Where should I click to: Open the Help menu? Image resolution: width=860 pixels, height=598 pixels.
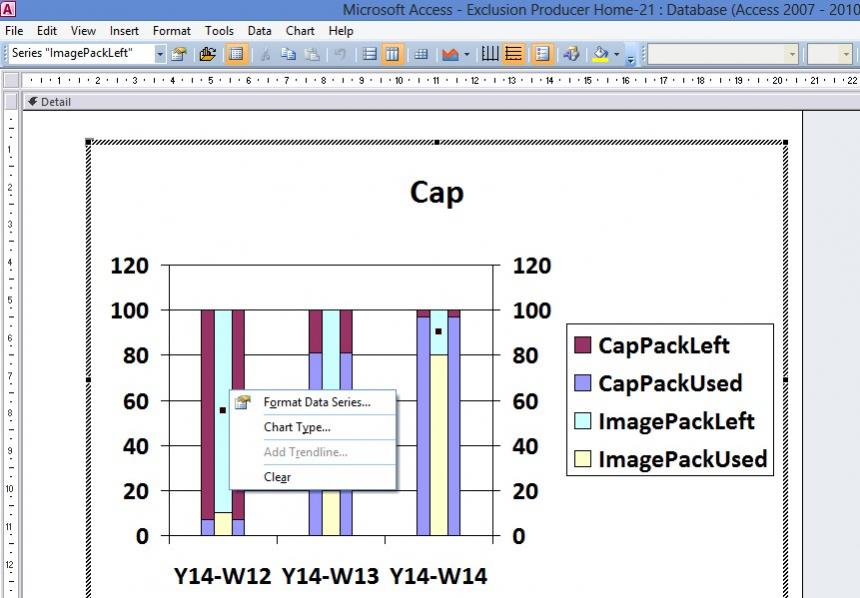tap(341, 31)
